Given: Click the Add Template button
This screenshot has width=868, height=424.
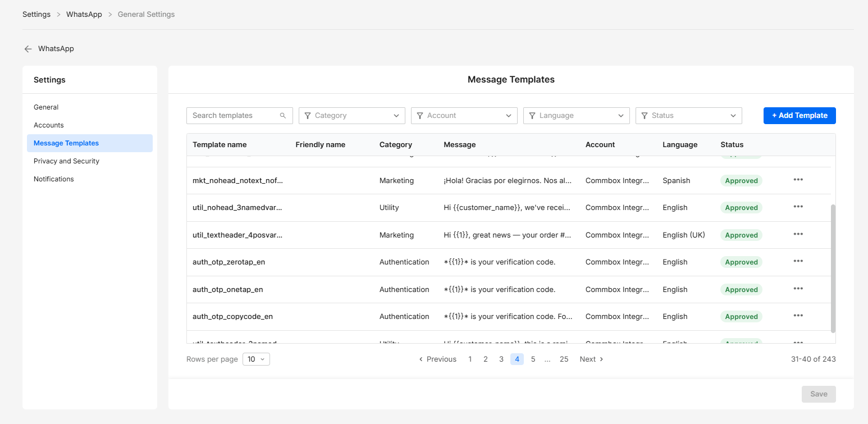Looking at the screenshot, I should [x=800, y=116].
